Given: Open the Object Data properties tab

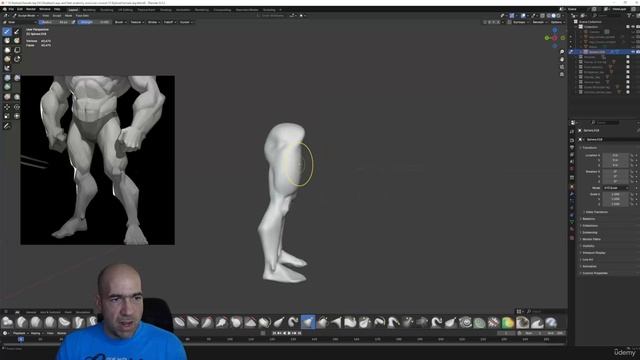Looking at the screenshot, I should point(572,222).
